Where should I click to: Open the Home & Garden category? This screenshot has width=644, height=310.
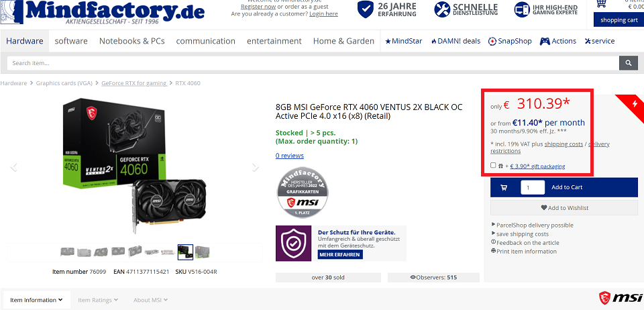tap(343, 41)
